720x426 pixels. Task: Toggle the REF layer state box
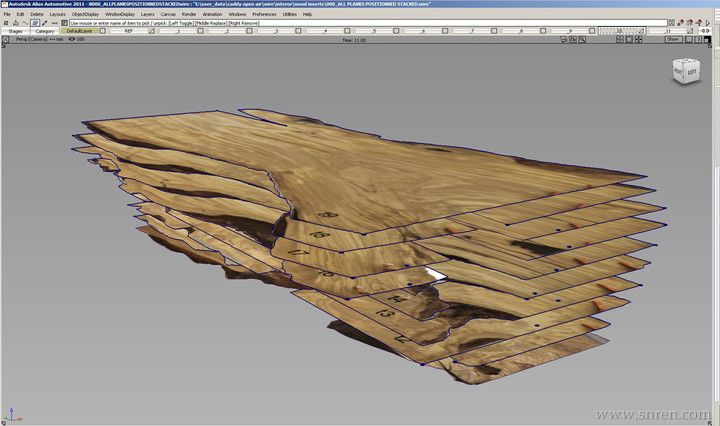coord(152,31)
